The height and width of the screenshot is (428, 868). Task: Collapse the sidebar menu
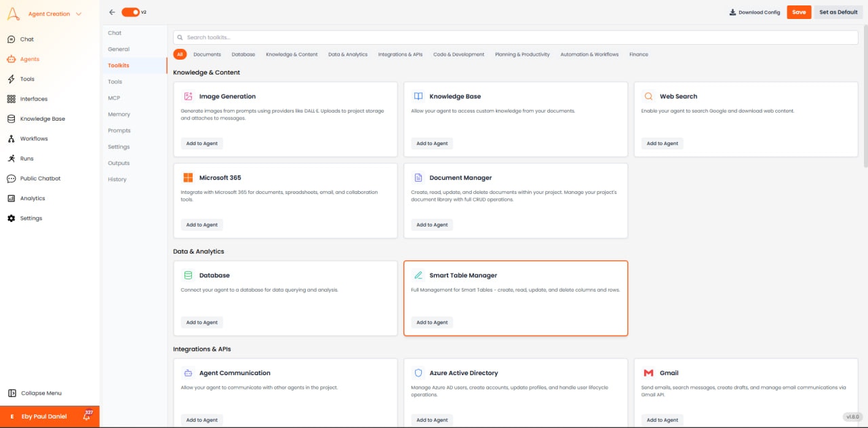[x=35, y=392]
